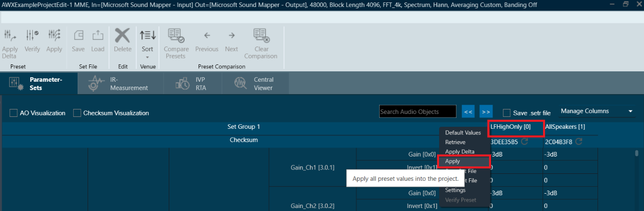This screenshot has height=211, width=644.
Task: Choose Apply in the context menu
Action: click(x=464, y=161)
